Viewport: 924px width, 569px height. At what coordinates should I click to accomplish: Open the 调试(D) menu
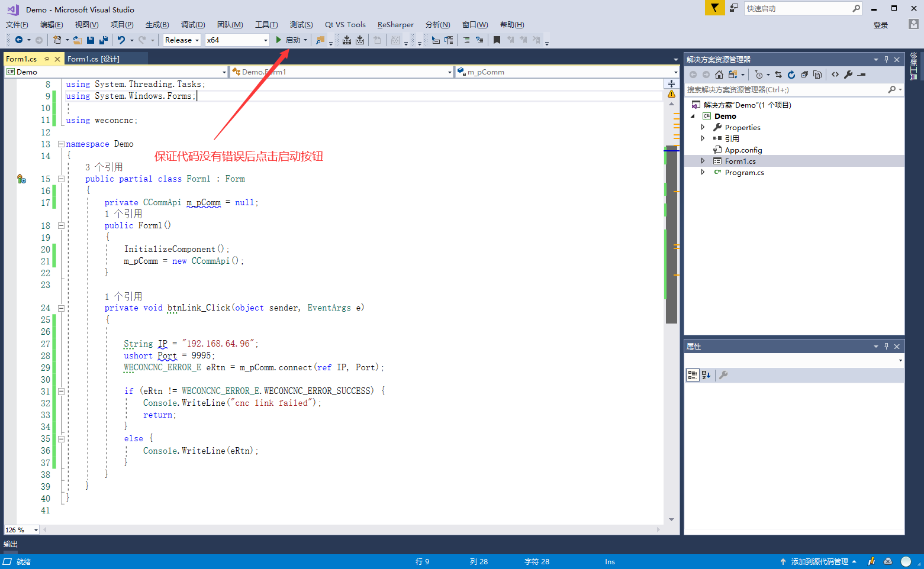193,24
